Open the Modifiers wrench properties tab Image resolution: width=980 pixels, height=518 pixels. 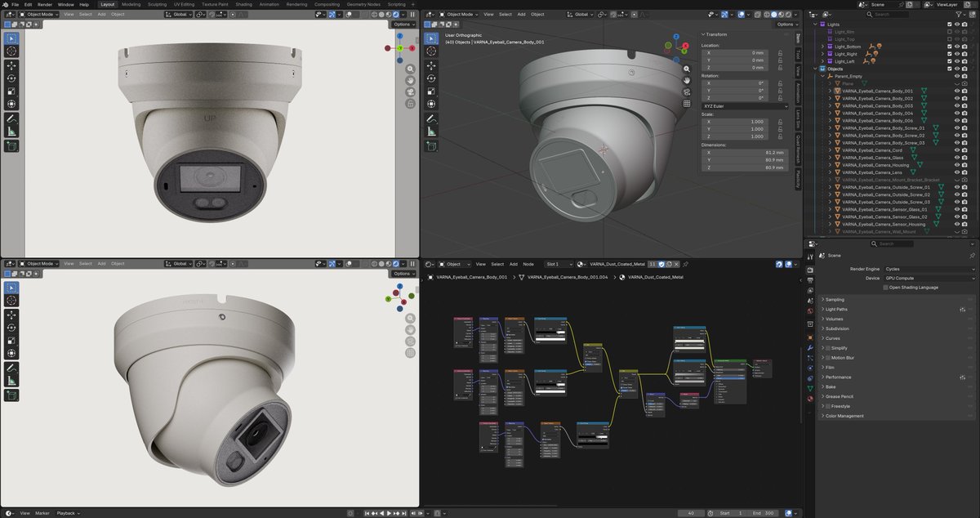coord(810,347)
